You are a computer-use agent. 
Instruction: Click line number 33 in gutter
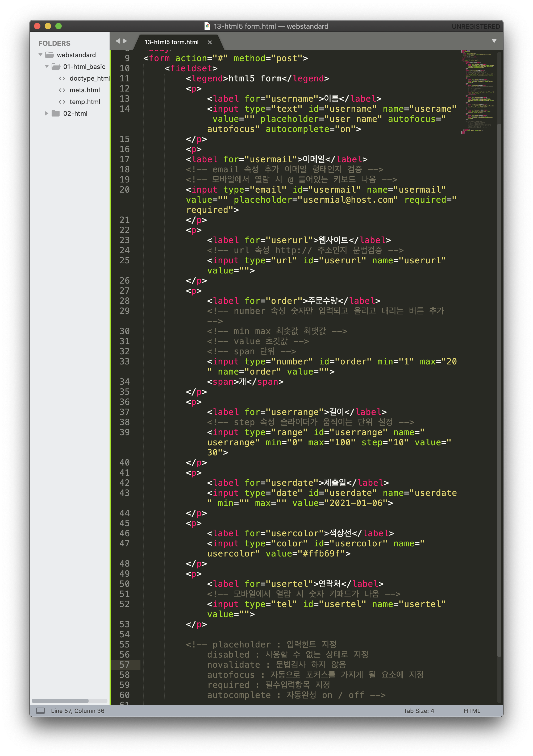(x=124, y=362)
